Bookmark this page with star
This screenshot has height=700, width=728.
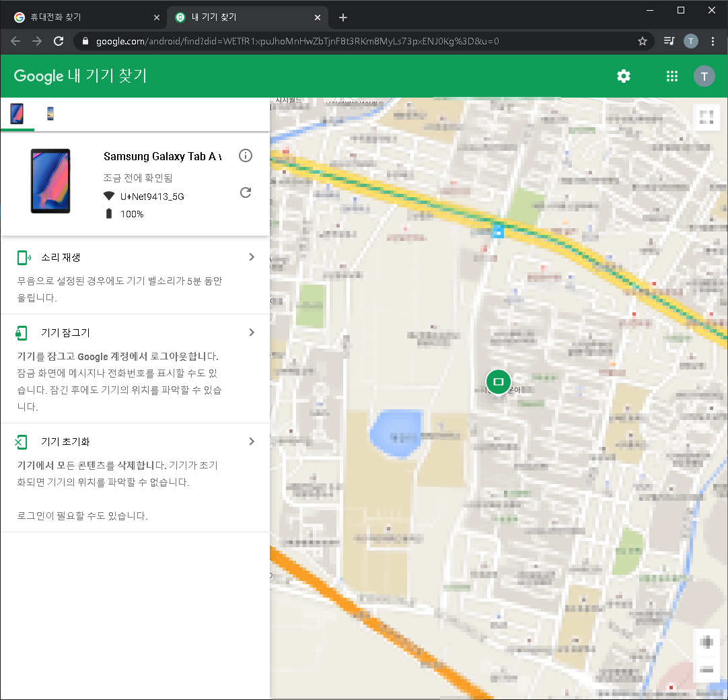click(x=643, y=41)
